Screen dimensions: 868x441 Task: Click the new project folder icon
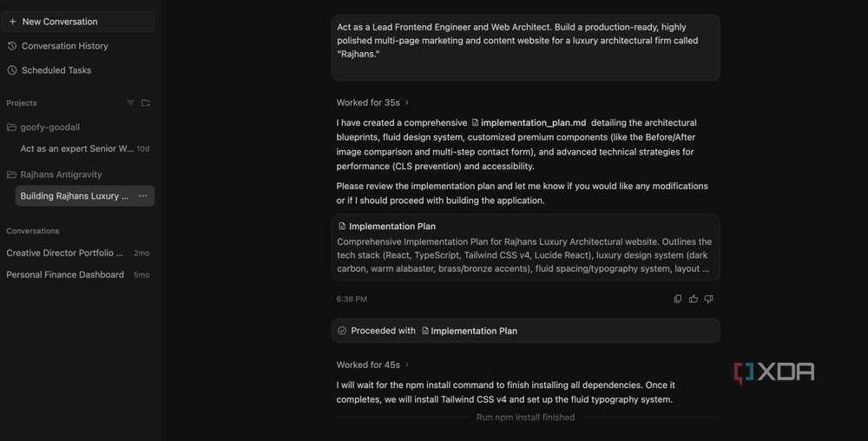pos(146,103)
